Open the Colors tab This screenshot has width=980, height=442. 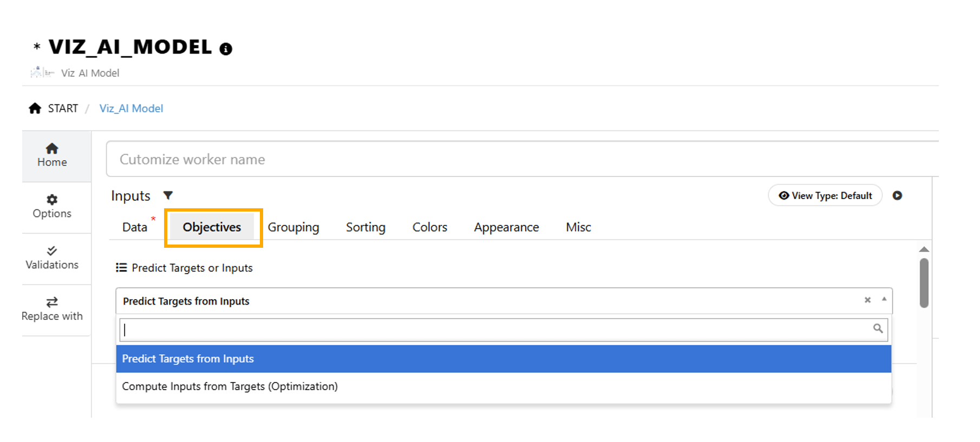[429, 227]
